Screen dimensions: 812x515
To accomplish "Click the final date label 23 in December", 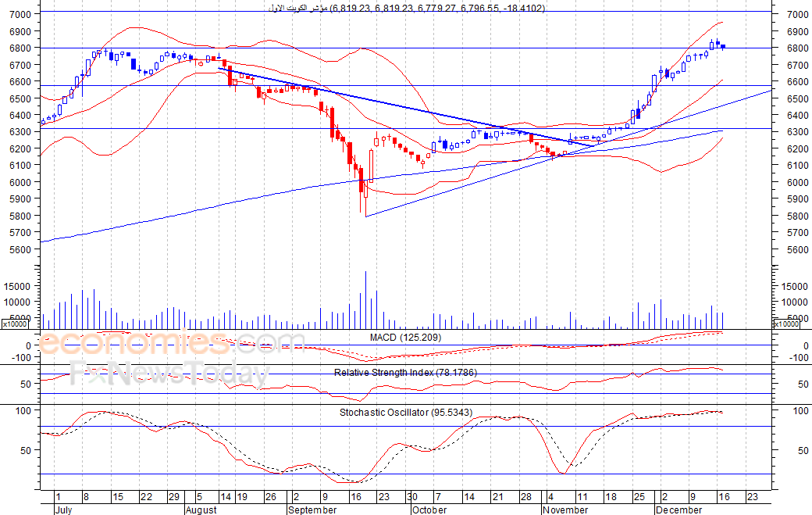I will click(x=752, y=497).
